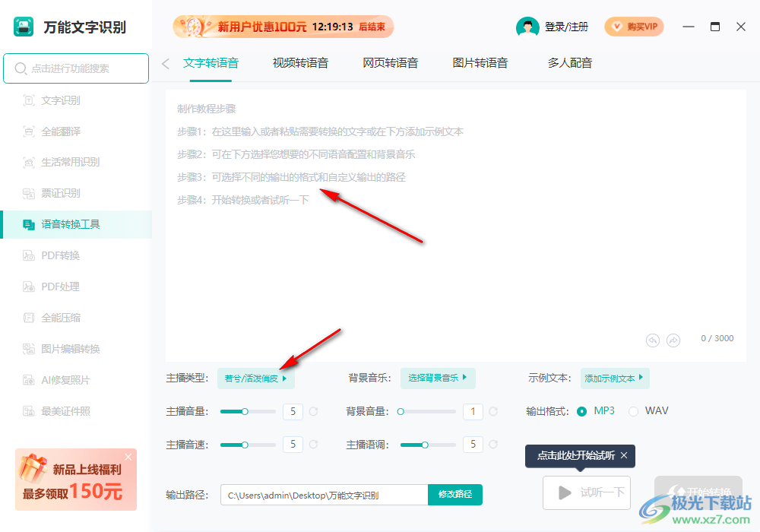760x532 pixels.
Task: Click the 主播语调 slider
Action: pyautogui.click(x=427, y=445)
